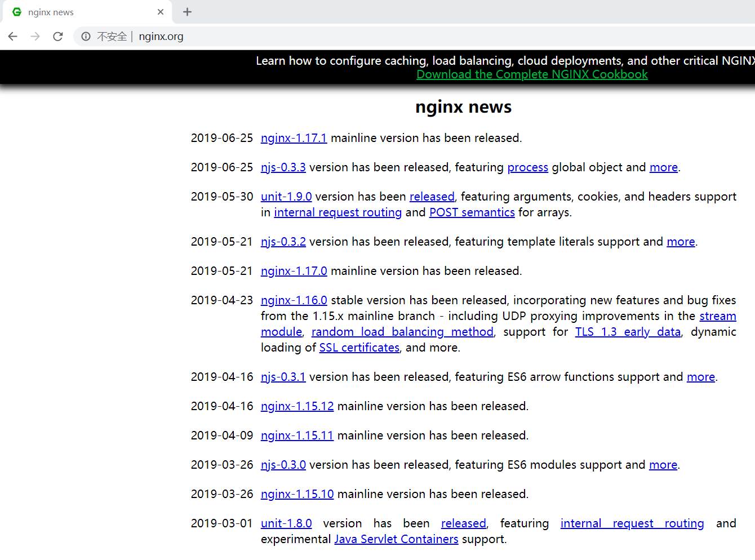
Task: Open TLS 1.3 early data link
Action: (628, 332)
